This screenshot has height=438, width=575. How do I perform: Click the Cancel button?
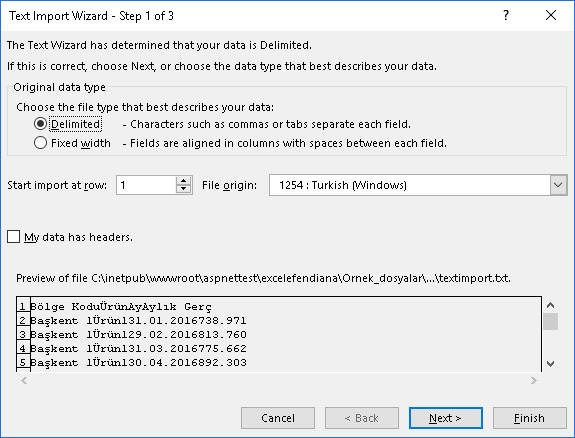(x=278, y=418)
